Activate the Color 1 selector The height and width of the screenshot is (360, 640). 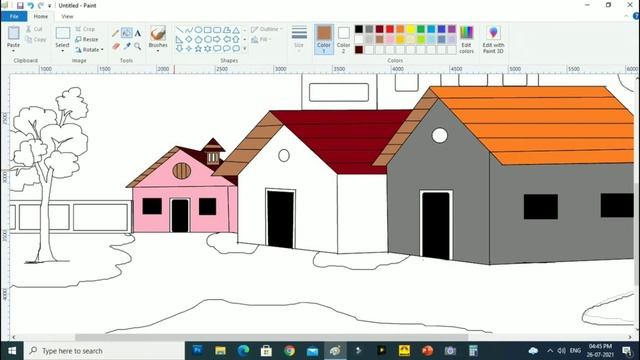(324, 39)
